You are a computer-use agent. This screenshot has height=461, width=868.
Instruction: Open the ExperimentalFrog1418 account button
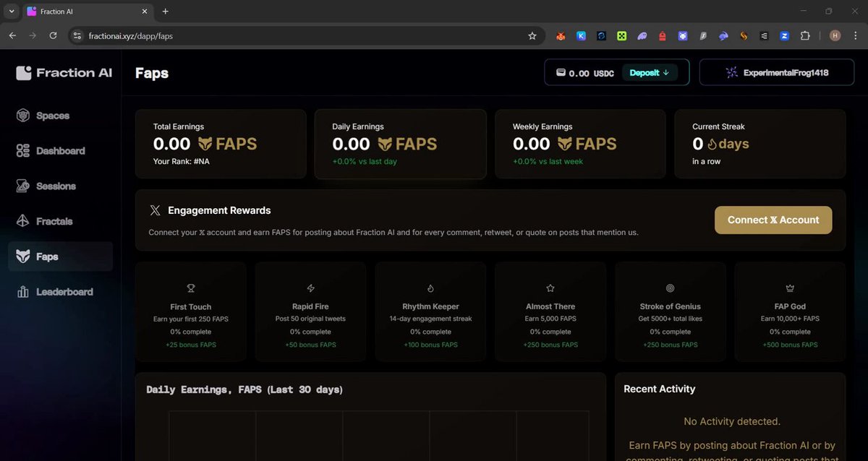tap(777, 72)
